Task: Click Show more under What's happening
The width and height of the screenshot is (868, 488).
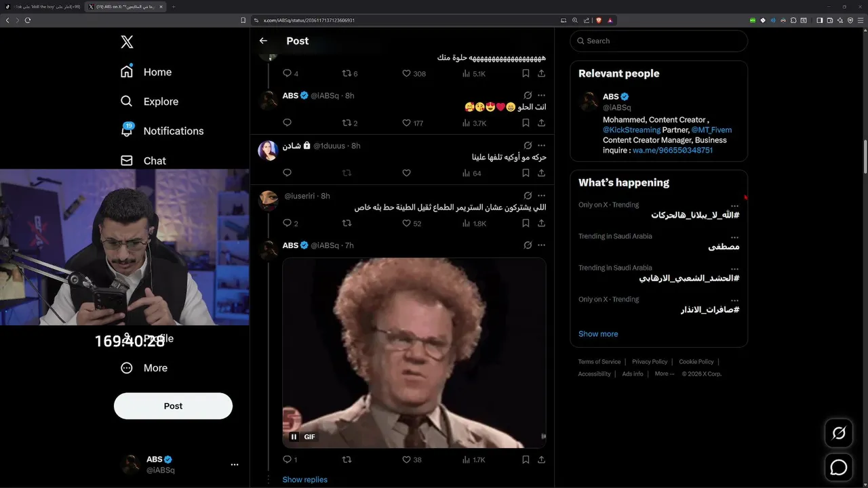Action: (598, 334)
